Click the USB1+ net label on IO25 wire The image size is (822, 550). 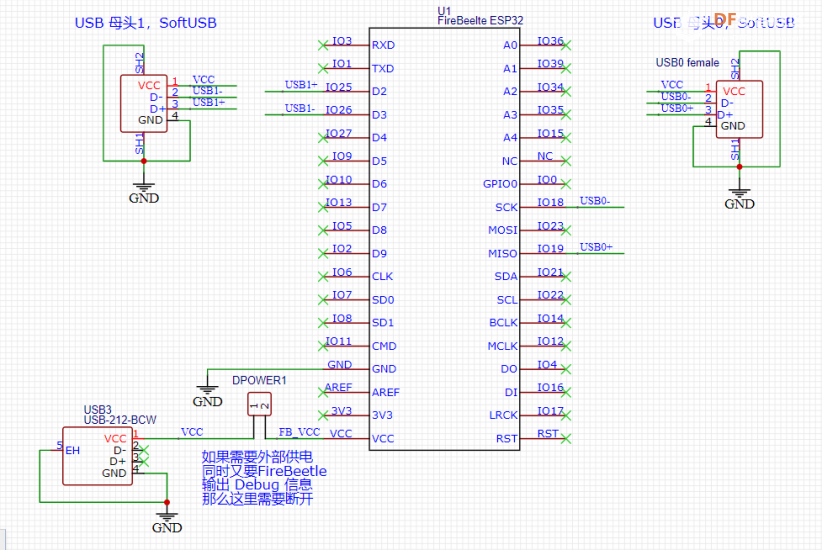pos(301,84)
